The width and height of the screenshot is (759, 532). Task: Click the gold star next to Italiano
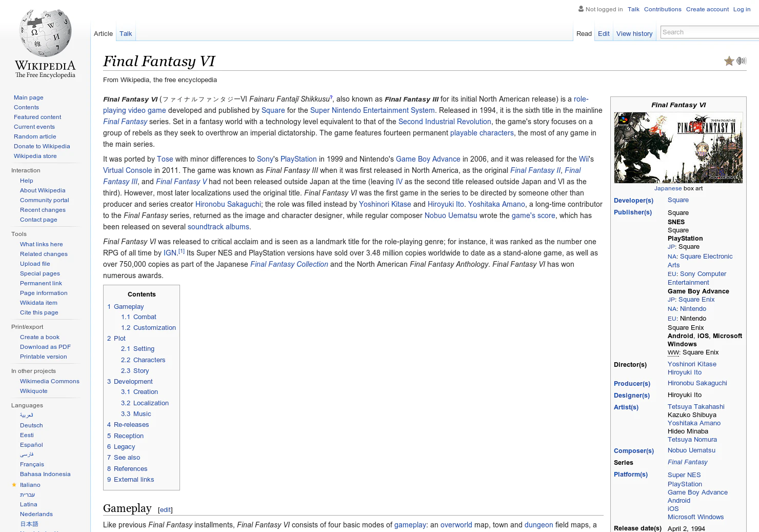14,485
